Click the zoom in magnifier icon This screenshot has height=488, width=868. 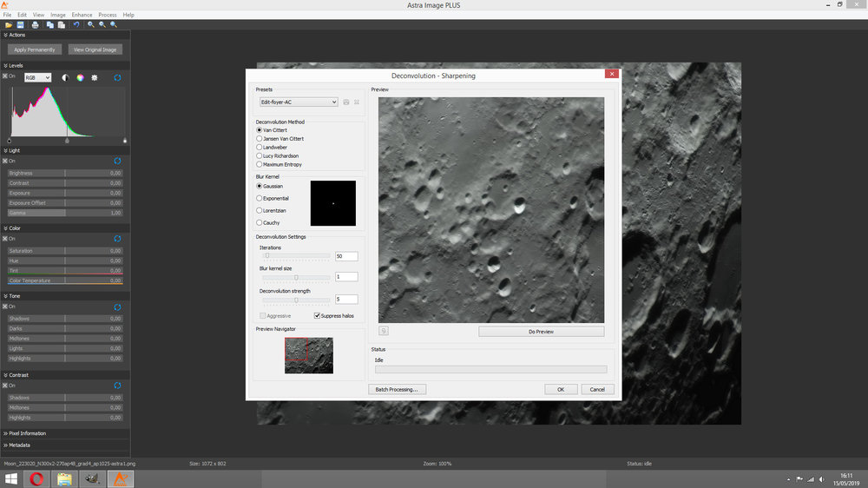tap(91, 24)
